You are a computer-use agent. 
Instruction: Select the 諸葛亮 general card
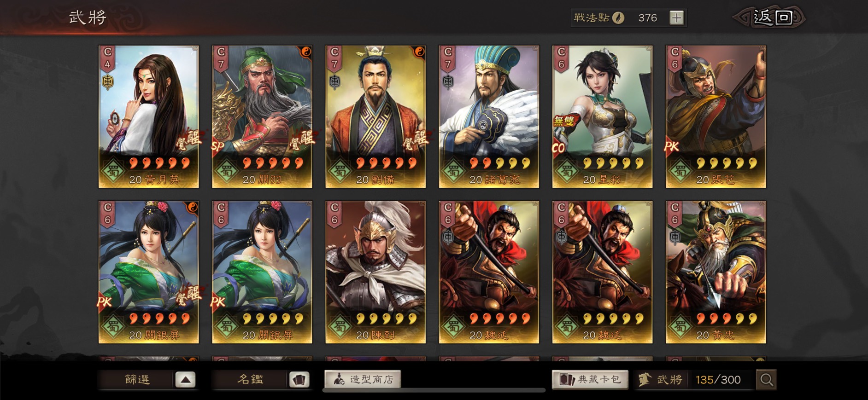489,116
